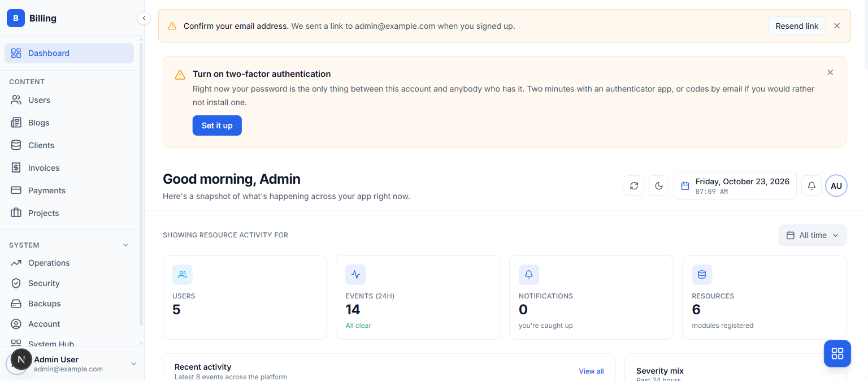Close the two-factor authentication notice
The width and height of the screenshot is (868, 381).
tap(830, 72)
